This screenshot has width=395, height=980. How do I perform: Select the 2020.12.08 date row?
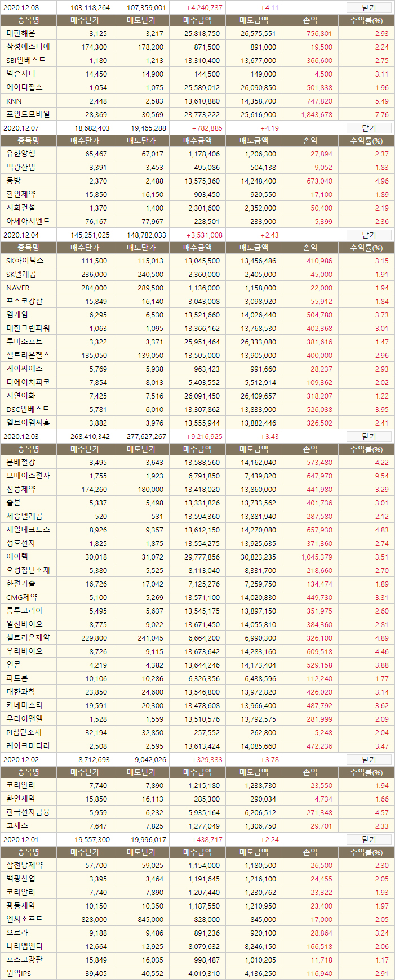pos(197,8)
